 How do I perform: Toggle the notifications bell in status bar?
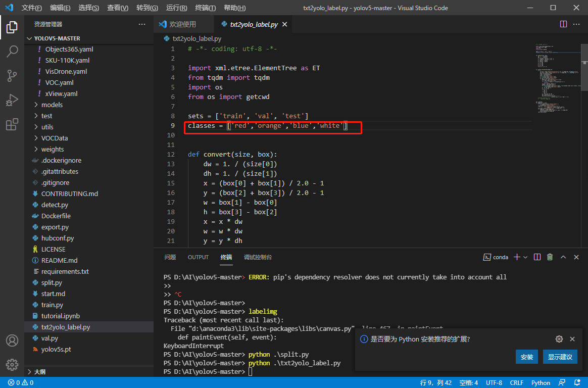click(x=576, y=382)
